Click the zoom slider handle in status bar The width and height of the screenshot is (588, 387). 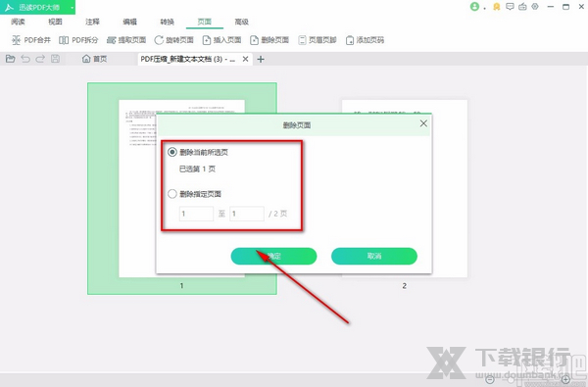pos(510,380)
